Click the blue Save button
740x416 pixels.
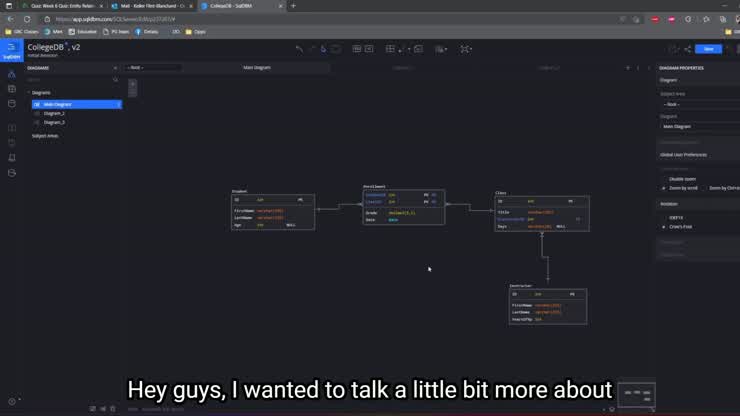(x=708, y=48)
